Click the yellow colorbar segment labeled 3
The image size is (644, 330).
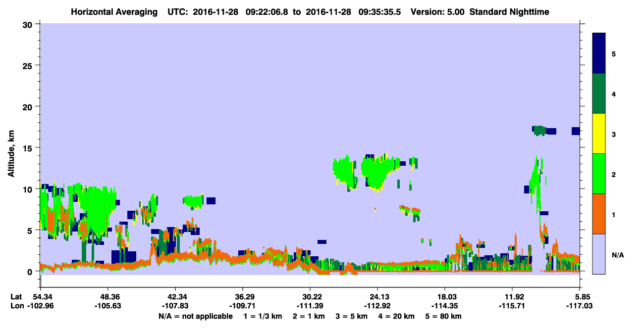[599, 134]
